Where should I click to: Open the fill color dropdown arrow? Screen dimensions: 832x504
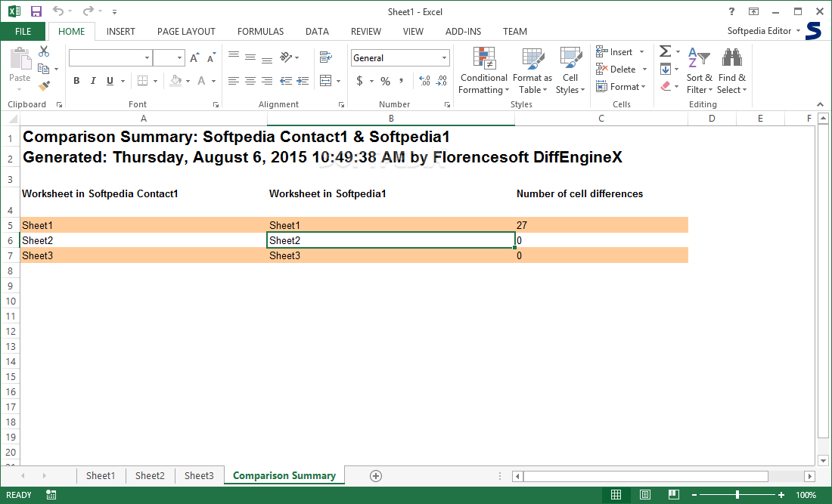[188, 81]
